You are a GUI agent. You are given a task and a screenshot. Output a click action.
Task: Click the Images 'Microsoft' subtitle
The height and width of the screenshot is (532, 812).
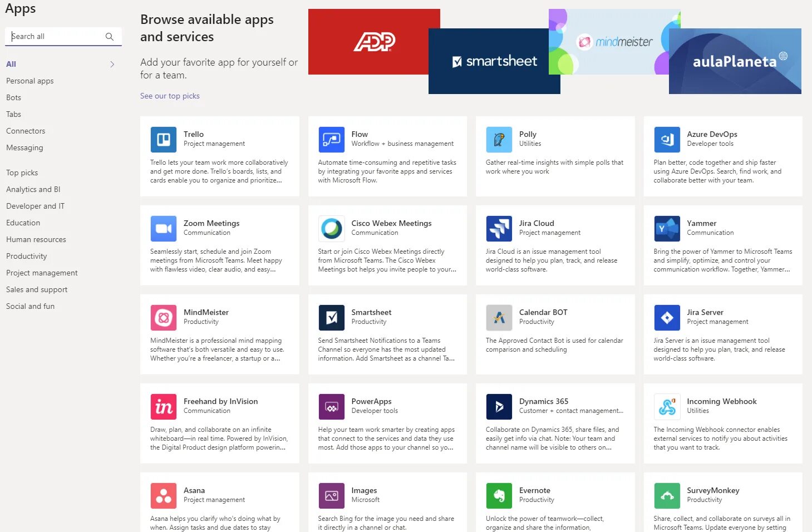click(365, 500)
